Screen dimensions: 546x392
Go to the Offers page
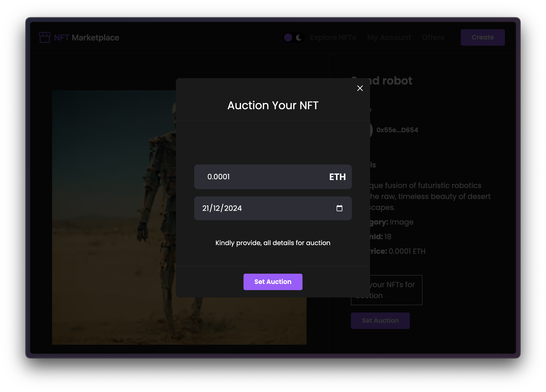pyautogui.click(x=433, y=37)
